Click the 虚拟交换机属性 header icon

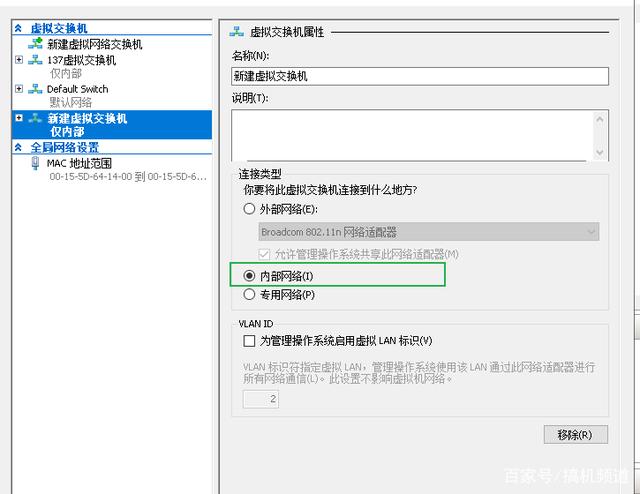coord(236,31)
